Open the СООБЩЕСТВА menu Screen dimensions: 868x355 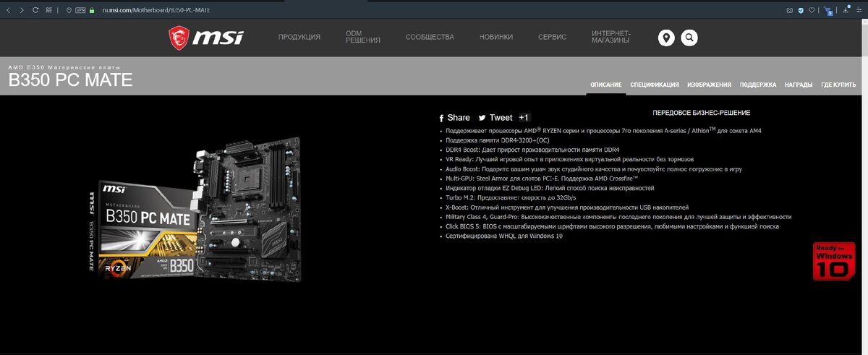(430, 37)
